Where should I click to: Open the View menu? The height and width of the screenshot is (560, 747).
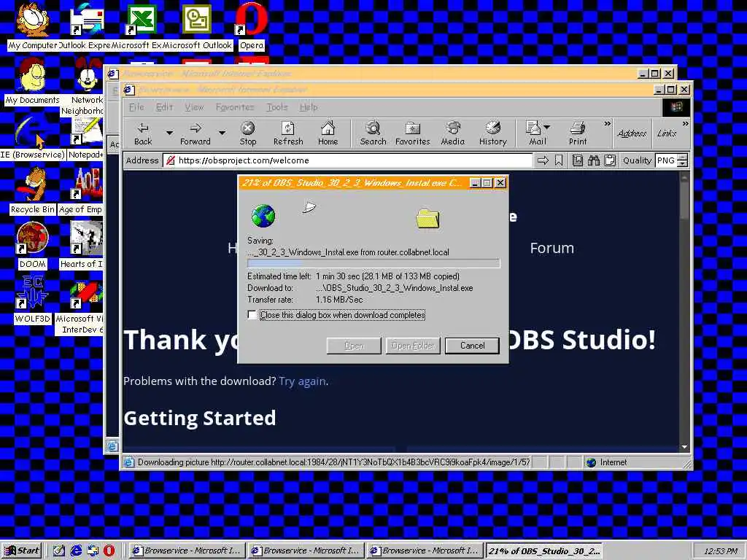tap(194, 107)
